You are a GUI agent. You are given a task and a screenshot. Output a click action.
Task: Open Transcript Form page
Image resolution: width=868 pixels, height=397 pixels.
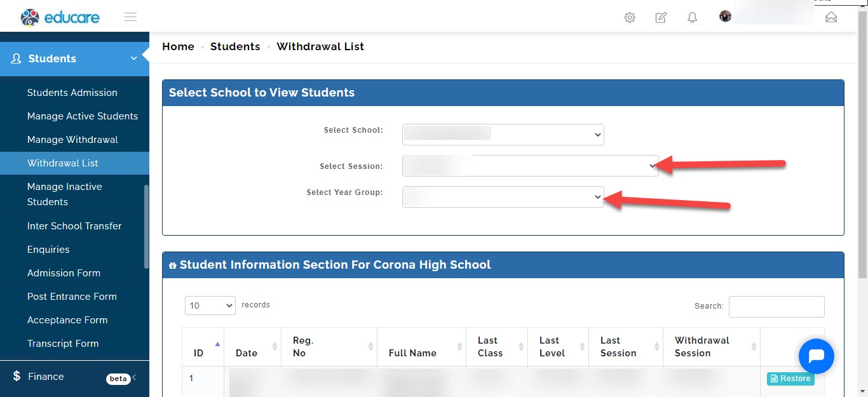63,344
